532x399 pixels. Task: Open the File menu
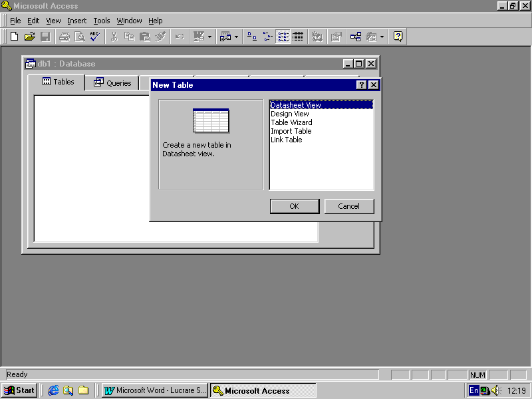[x=15, y=21]
